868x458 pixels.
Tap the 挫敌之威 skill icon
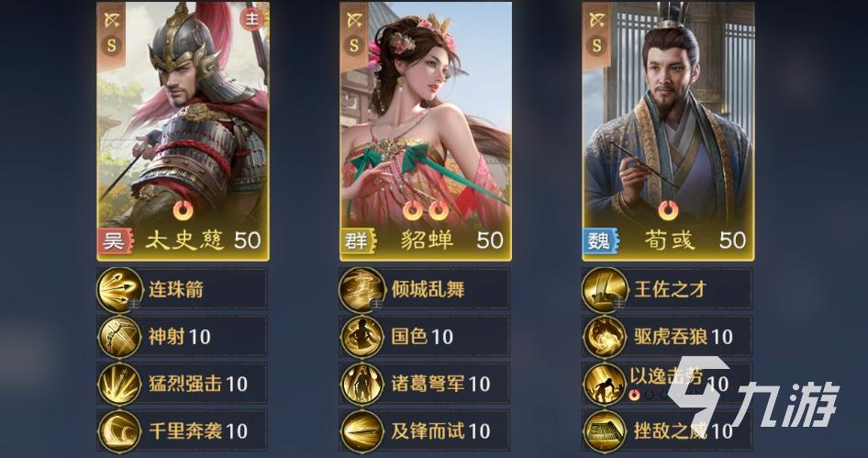[605, 431]
